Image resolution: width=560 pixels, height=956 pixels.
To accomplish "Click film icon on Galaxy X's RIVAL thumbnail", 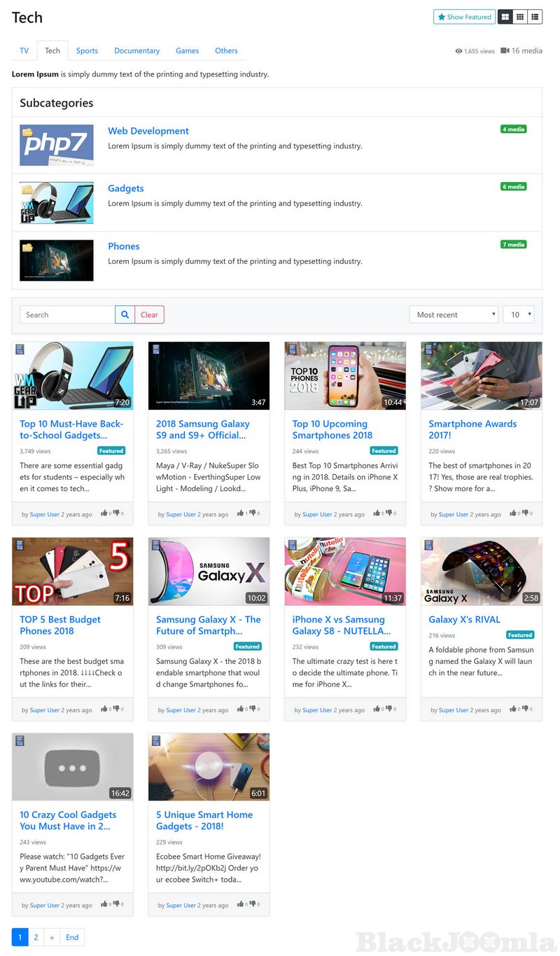I will point(429,545).
